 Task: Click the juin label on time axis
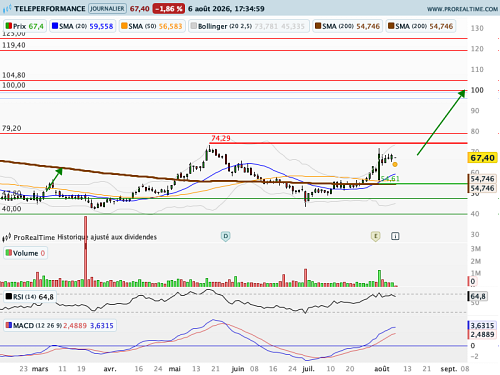click(x=238, y=369)
